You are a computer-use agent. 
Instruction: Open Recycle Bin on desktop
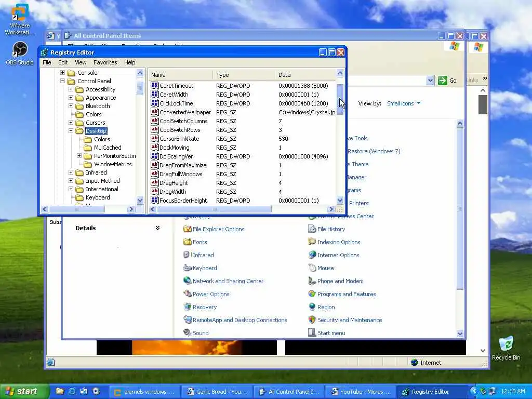tap(506, 348)
